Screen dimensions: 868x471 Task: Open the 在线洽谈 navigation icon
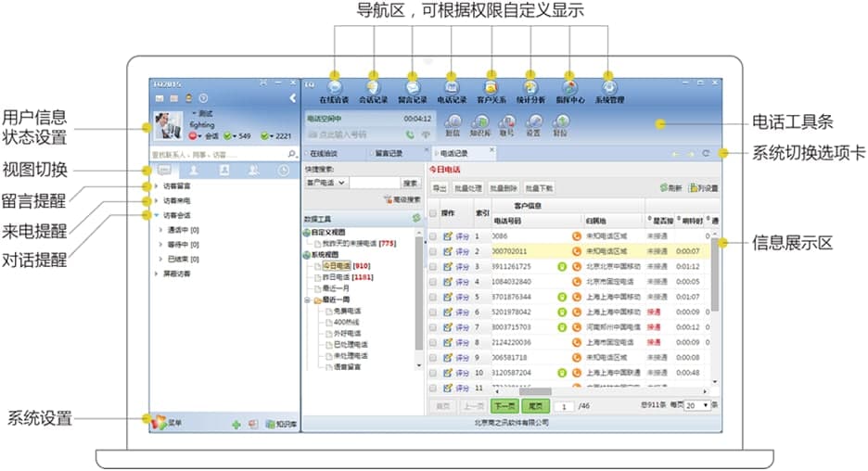[x=335, y=87]
